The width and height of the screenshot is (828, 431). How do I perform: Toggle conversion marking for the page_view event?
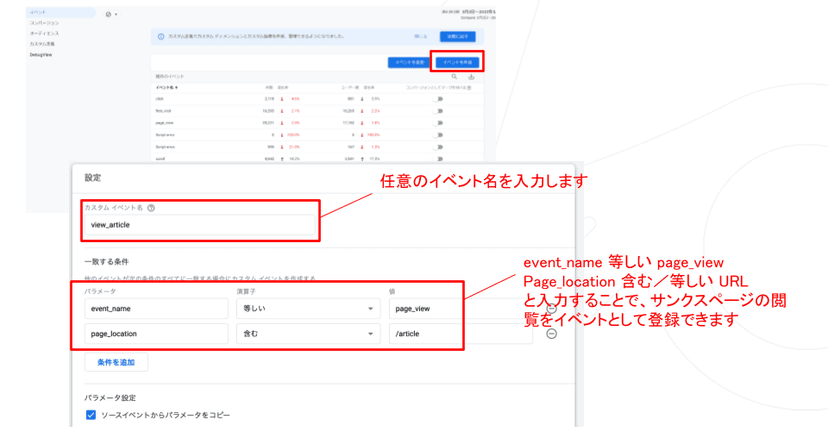[x=439, y=123]
